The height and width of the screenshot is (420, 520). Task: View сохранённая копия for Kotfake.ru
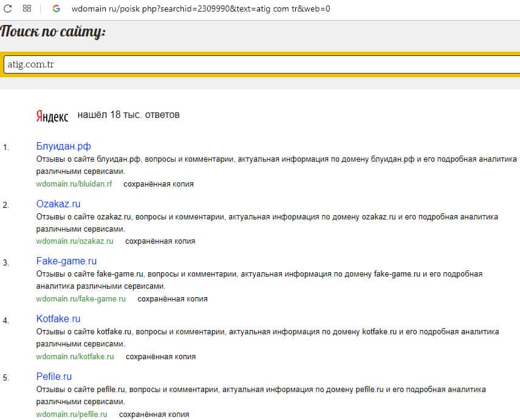[x=161, y=357]
